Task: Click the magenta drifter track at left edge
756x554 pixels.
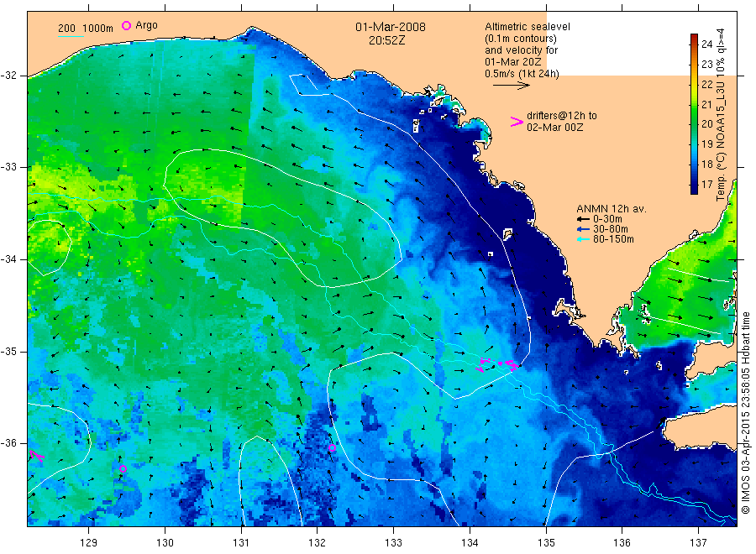Action: [x=37, y=455]
